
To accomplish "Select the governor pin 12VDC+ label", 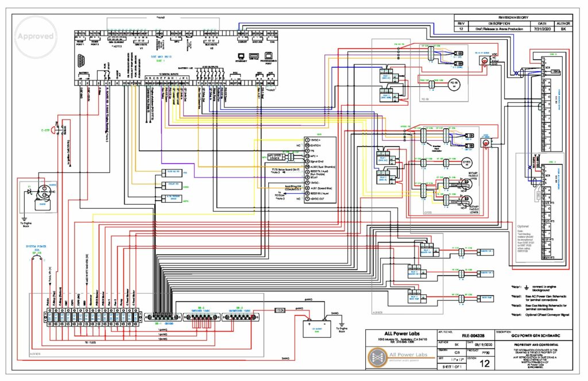I will 315,140.
